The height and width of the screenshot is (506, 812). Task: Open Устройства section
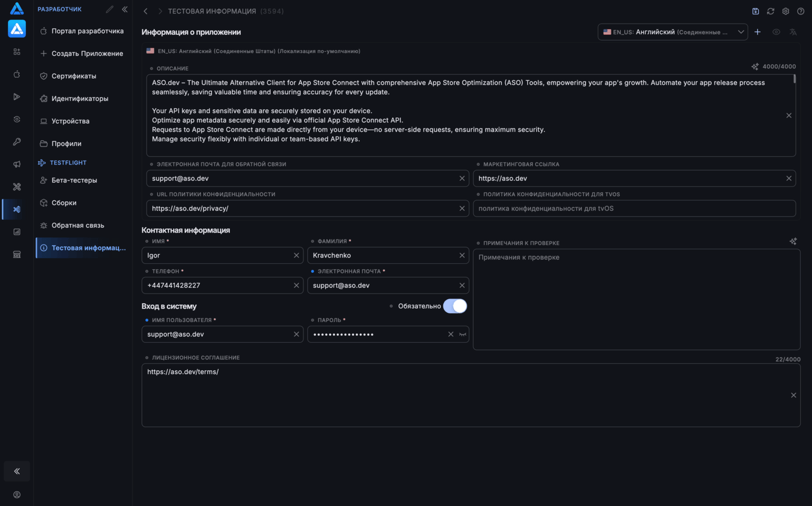82,121
